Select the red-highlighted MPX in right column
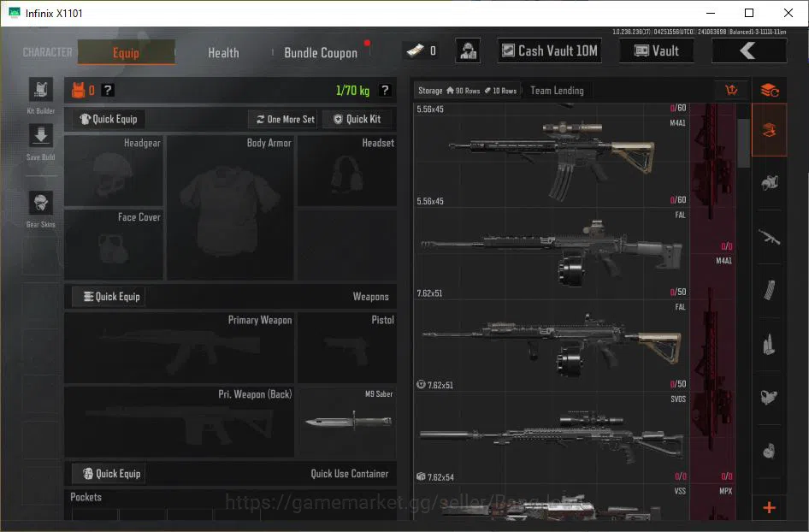 (x=713, y=502)
